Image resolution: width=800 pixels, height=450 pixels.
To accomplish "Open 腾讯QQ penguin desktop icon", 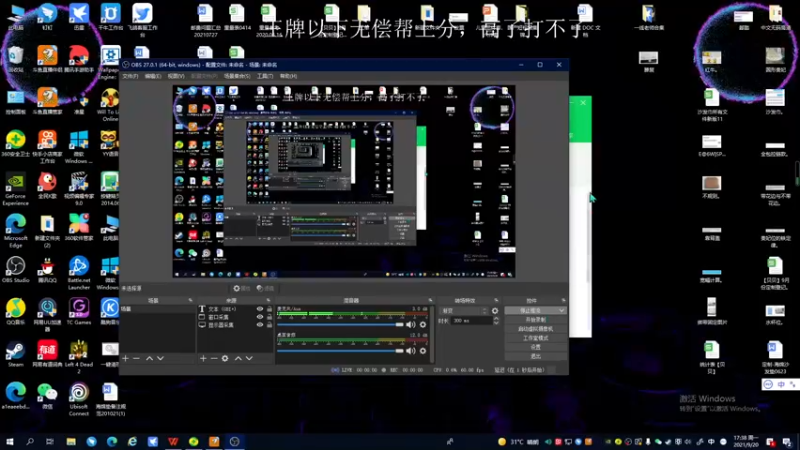I will pos(47,270).
